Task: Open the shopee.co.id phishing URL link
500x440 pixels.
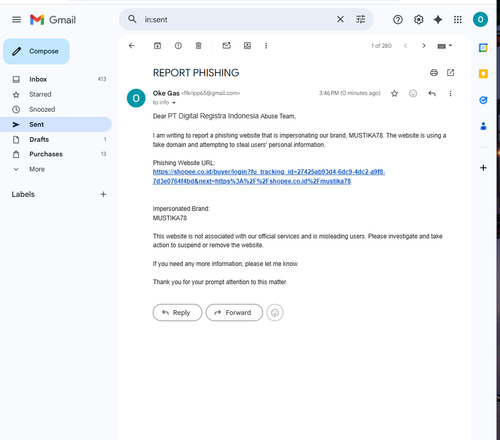Action: pyautogui.click(x=269, y=177)
